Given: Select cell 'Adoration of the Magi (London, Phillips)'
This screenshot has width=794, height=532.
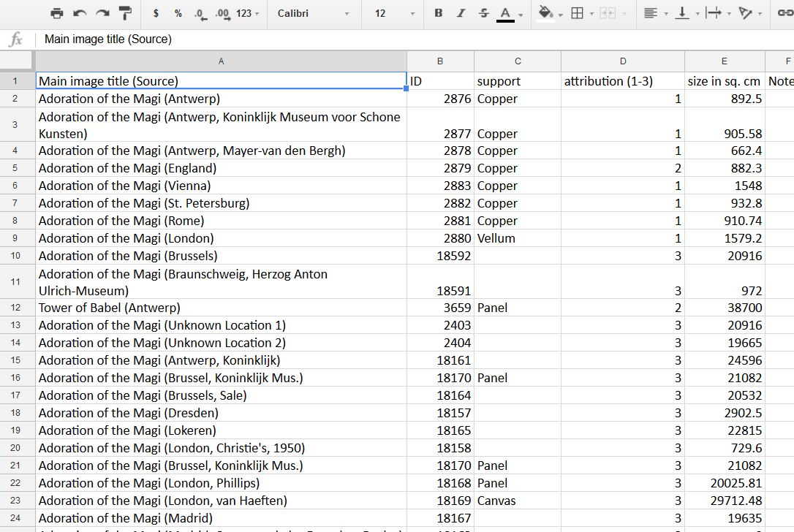Looking at the screenshot, I should click(x=221, y=483).
